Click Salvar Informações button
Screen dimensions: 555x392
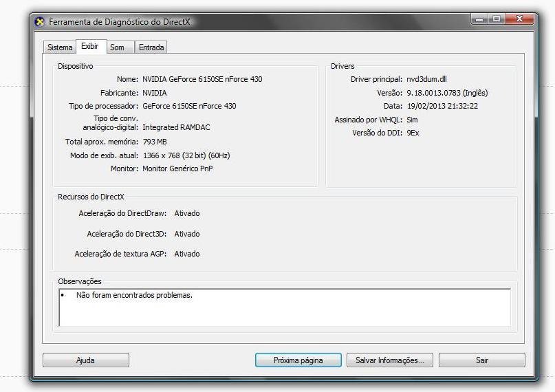point(390,360)
